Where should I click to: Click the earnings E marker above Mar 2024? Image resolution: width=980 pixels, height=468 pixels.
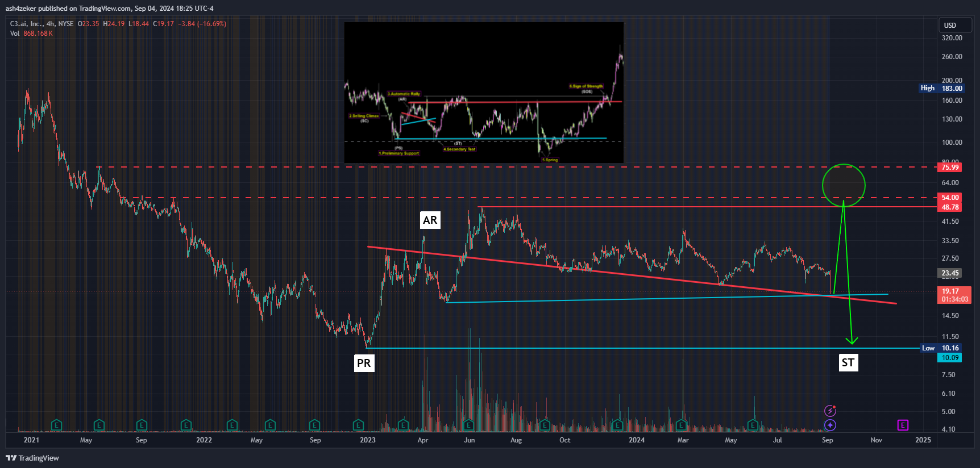pyautogui.click(x=681, y=425)
